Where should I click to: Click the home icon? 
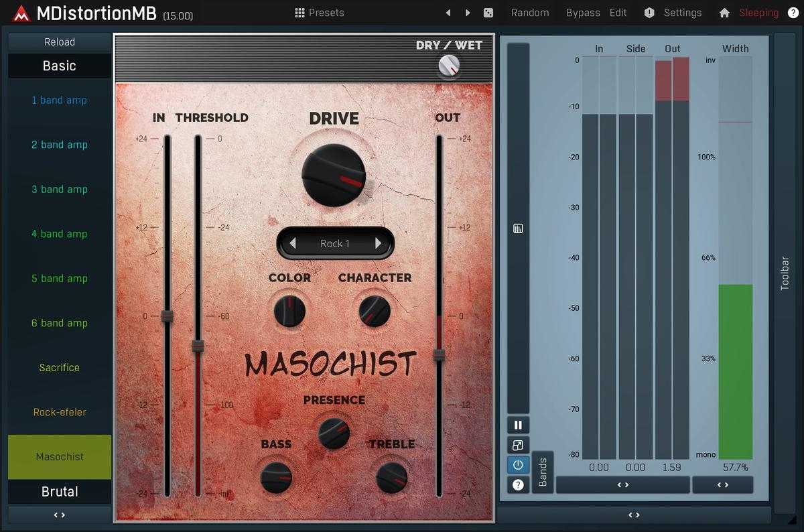[x=724, y=13]
